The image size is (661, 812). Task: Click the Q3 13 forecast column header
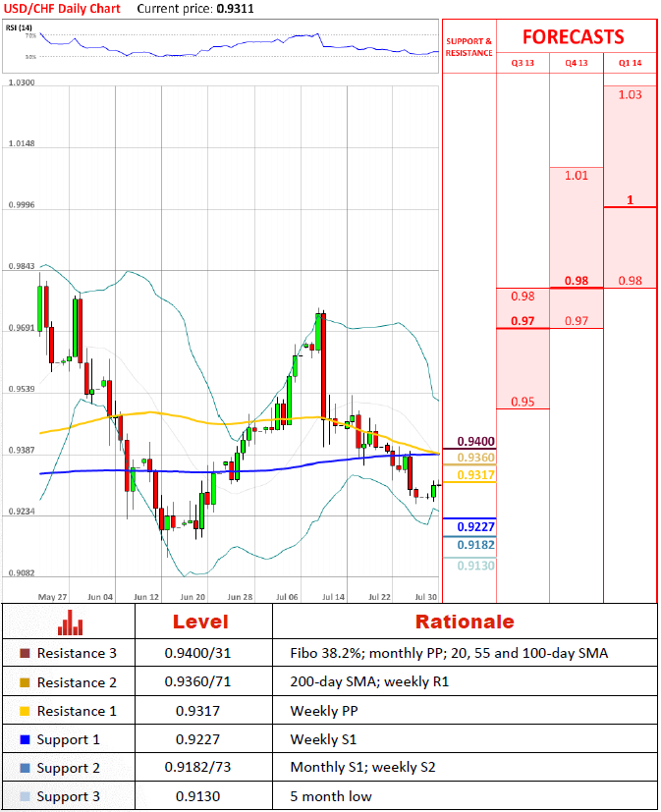tap(523, 63)
